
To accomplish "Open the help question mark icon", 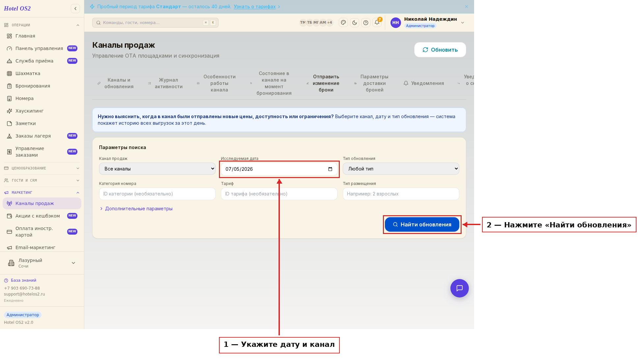I will (x=366, y=23).
